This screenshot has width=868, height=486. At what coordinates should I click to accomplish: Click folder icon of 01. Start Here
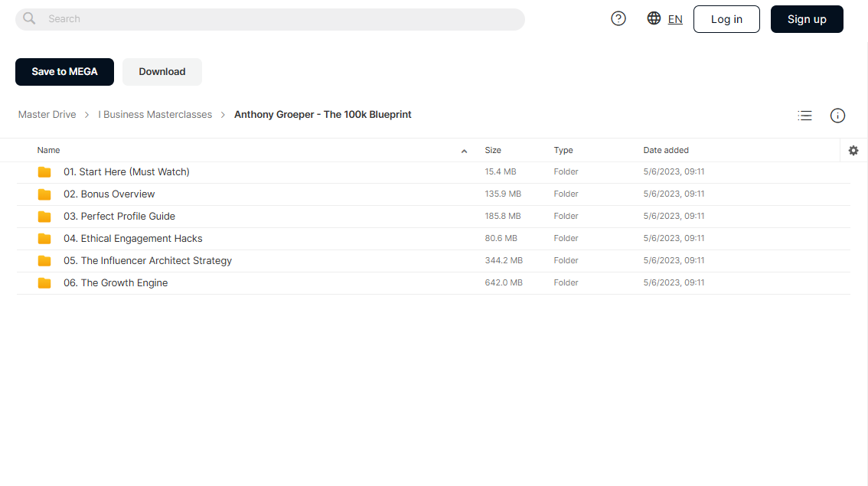pos(44,172)
